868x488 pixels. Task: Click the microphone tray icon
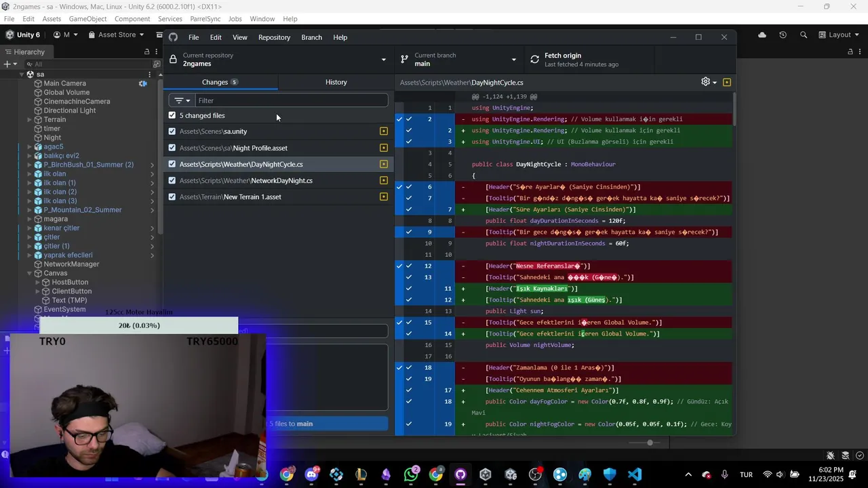724,474
